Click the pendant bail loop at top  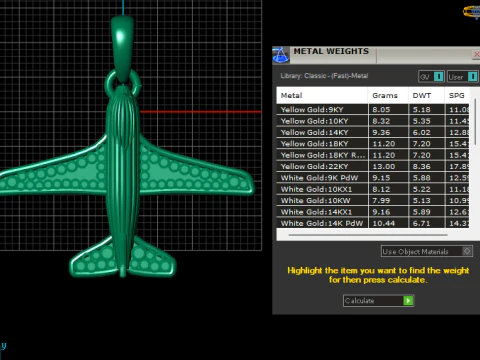pyautogui.click(x=122, y=47)
